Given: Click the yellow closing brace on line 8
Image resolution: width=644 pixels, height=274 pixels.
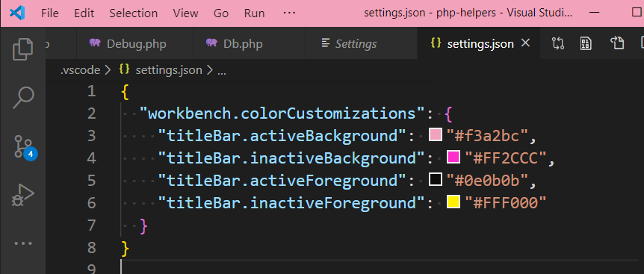Looking at the screenshot, I should click(x=126, y=249).
